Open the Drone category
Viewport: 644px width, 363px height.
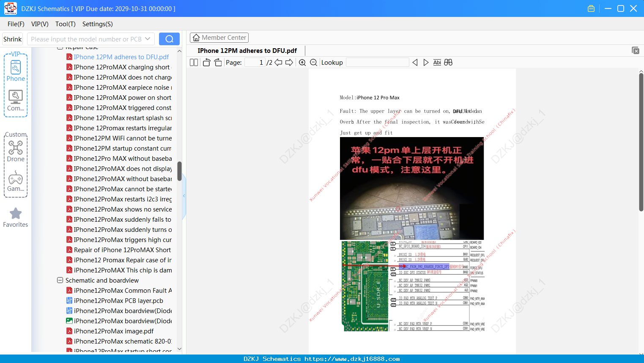pyautogui.click(x=16, y=151)
